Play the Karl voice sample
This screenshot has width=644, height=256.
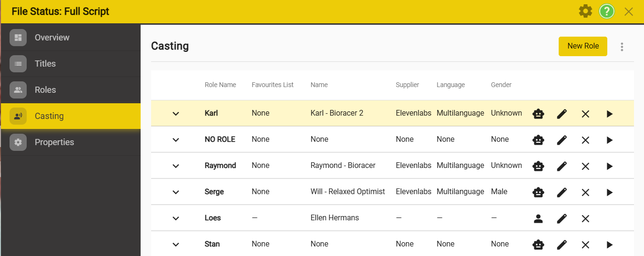[x=610, y=114]
